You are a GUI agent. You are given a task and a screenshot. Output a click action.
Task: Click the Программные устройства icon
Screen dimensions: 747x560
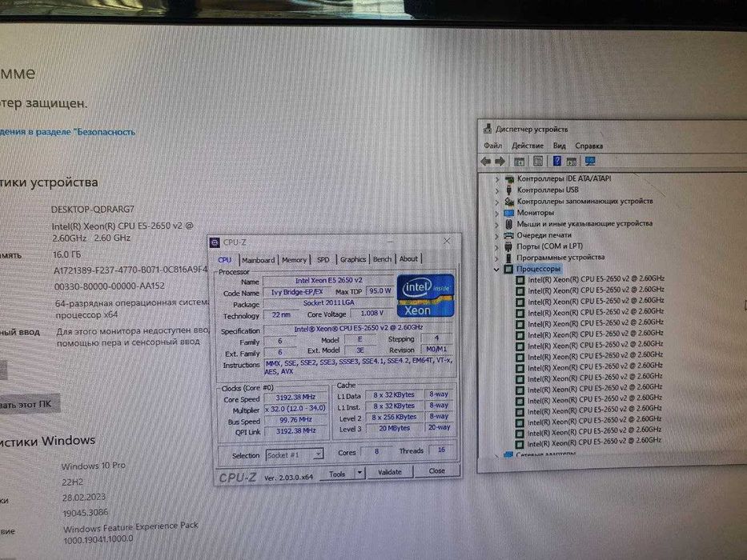508,258
